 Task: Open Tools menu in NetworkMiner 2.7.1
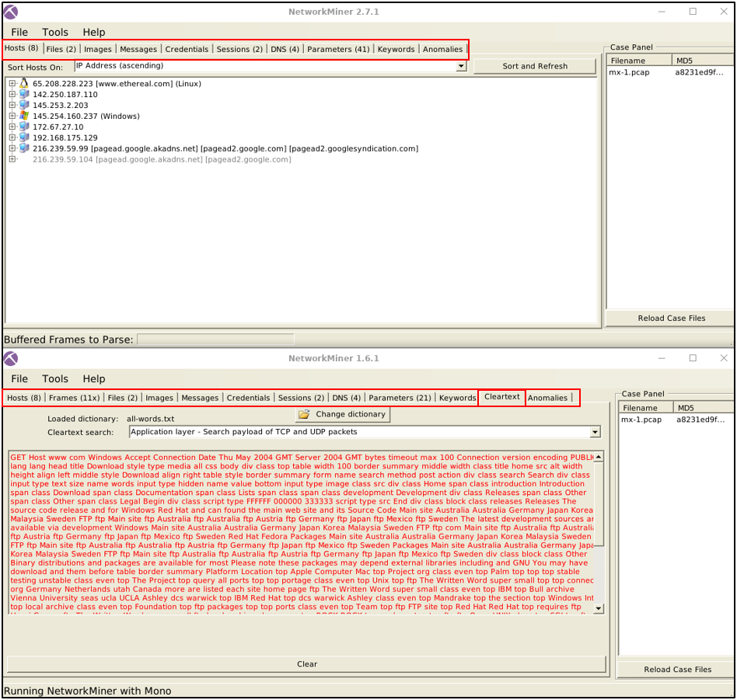pyautogui.click(x=55, y=32)
